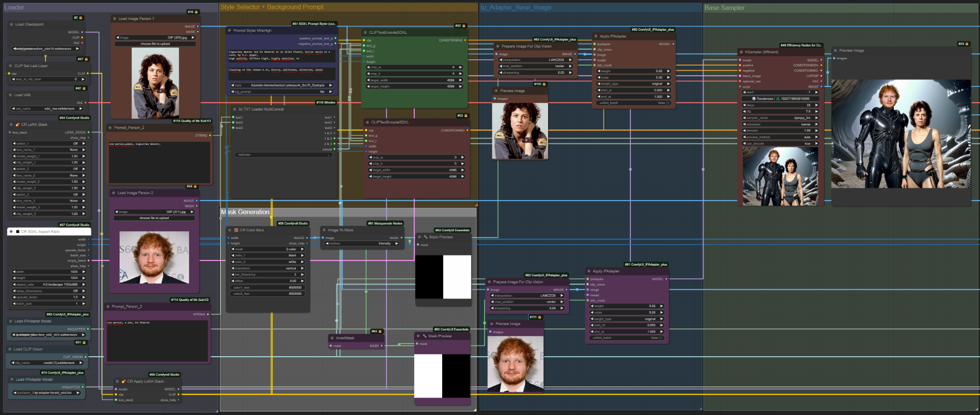
Task: Click the KSampler (Efficient) node collapse square
Action: point(741,52)
